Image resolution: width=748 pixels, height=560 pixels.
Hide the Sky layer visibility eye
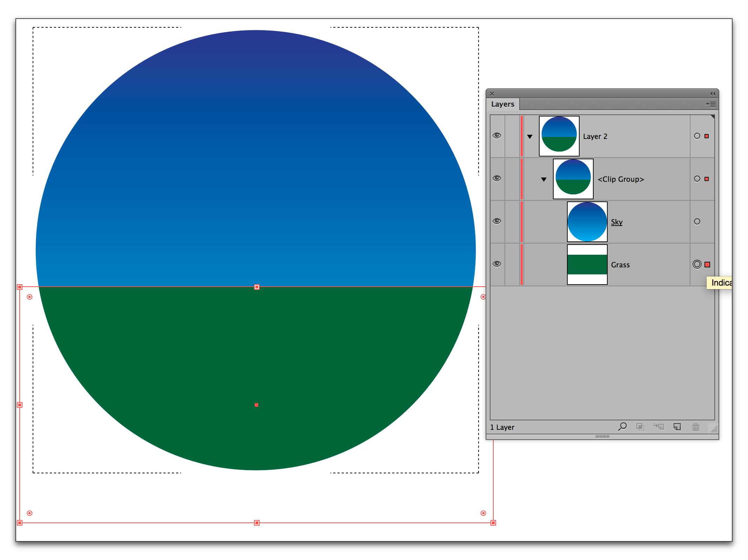pyautogui.click(x=497, y=221)
